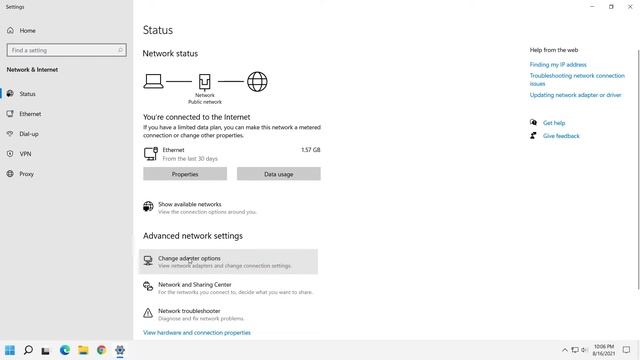The width and height of the screenshot is (640, 360).
Task: Open the taskbar clock showing 10:06 PM
Action: 604,350
